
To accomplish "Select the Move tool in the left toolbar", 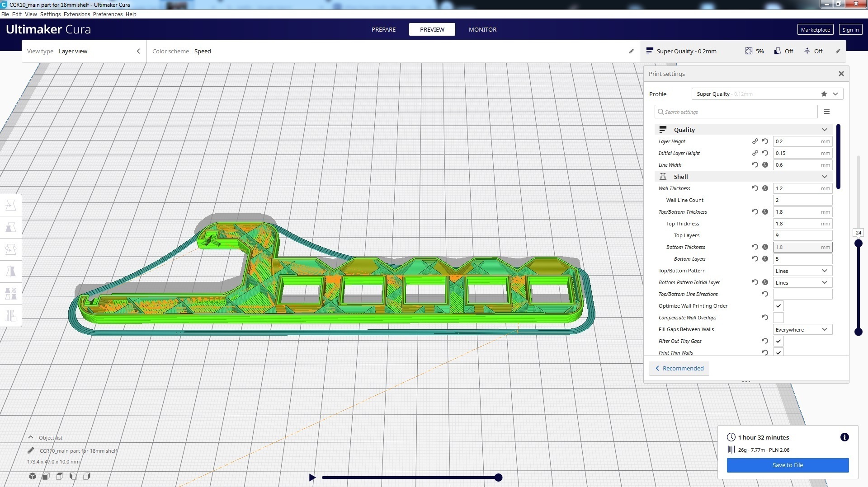I will (11, 205).
